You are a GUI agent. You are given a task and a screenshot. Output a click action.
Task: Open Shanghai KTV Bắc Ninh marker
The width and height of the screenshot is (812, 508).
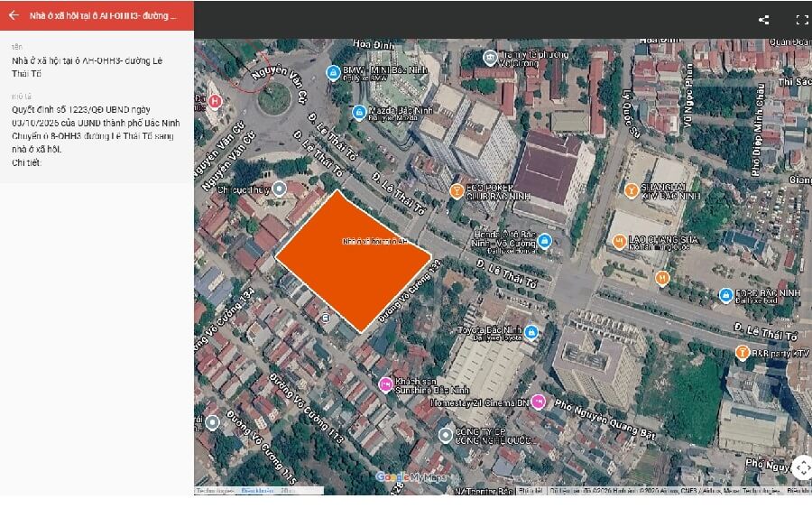631,190
